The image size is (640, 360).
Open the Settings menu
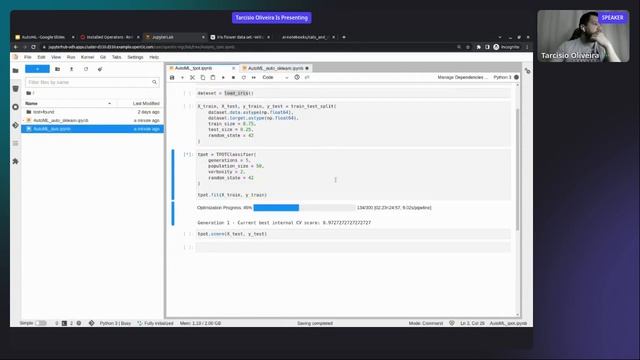click(135, 57)
